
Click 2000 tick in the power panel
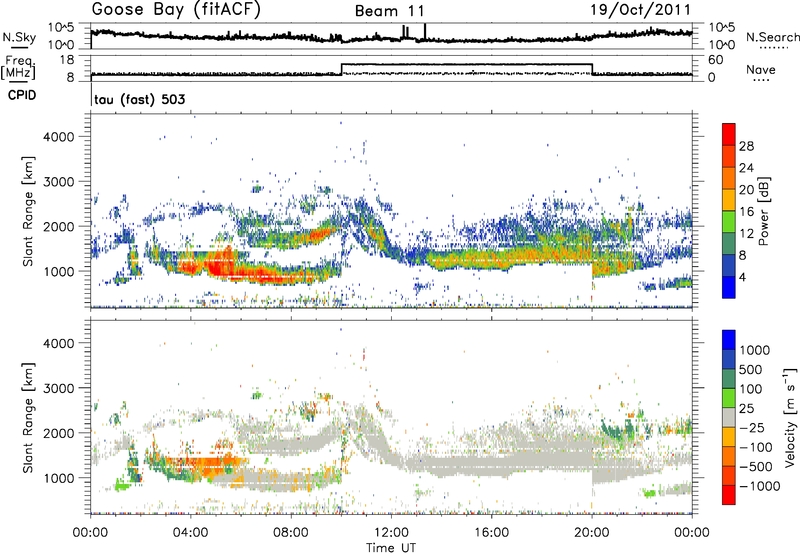pyautogui.click(x=59, y=226)
